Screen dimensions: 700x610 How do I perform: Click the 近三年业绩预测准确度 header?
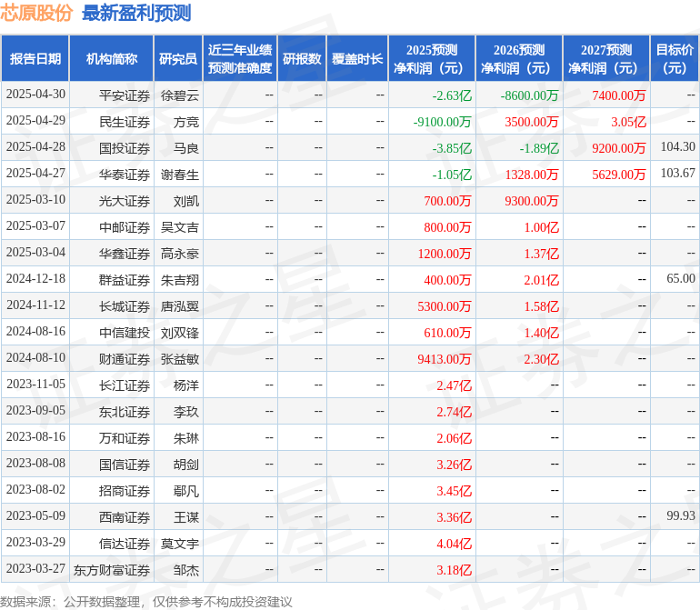tap(240, 58)
